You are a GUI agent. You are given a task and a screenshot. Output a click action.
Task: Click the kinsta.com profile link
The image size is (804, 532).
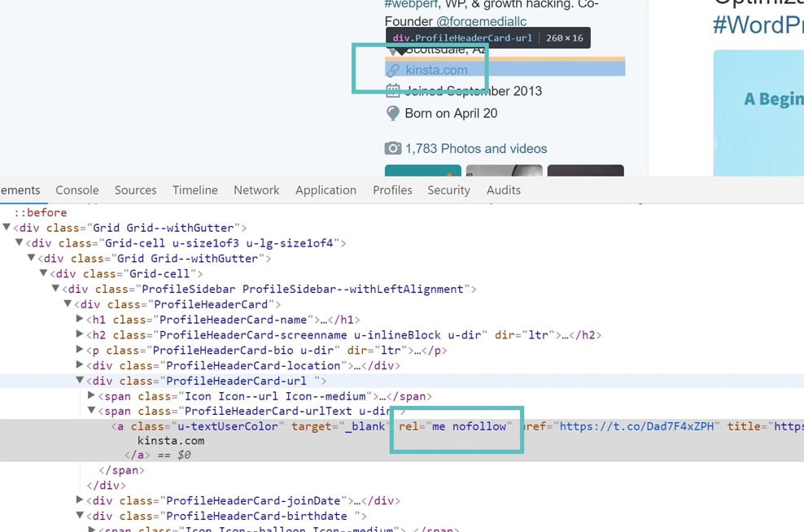pyautogui.click(x=436, y=70)
